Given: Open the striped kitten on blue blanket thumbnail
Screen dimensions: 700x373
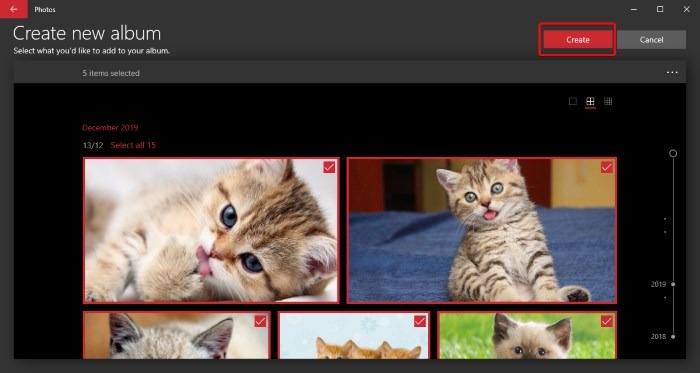Looking at the screenshot, I should (x=482, y=231).
